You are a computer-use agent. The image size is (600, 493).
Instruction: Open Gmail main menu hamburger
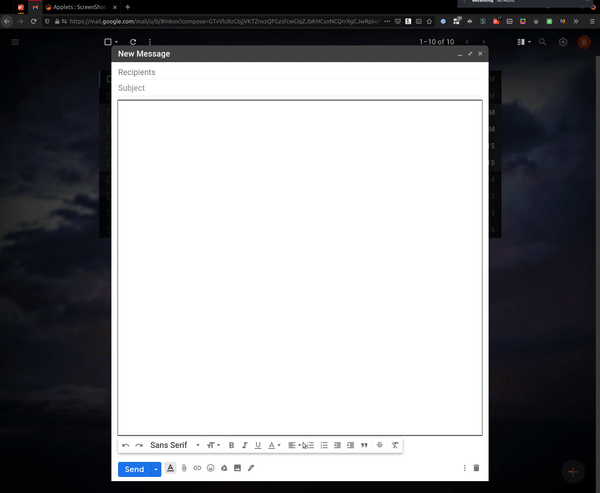coord(15,42)
